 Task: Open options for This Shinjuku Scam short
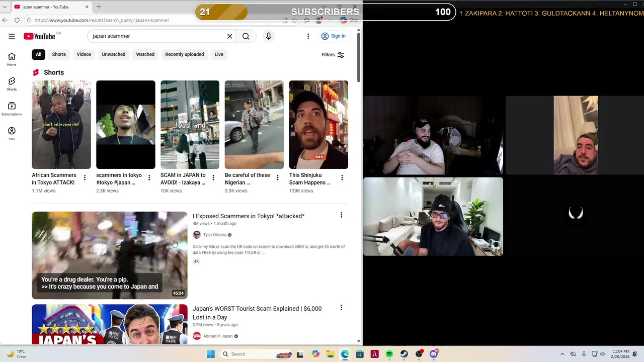tap(342, 178)
